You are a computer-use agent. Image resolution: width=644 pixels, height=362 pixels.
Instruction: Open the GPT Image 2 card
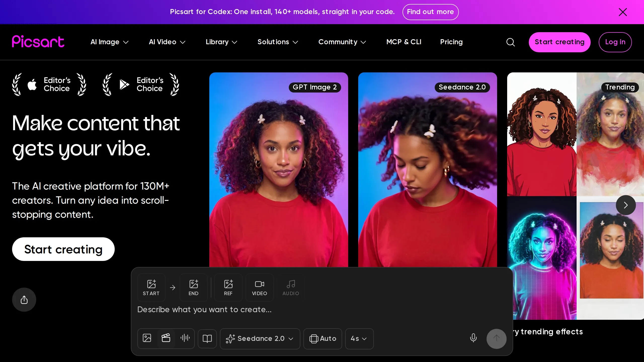point(278,170)
